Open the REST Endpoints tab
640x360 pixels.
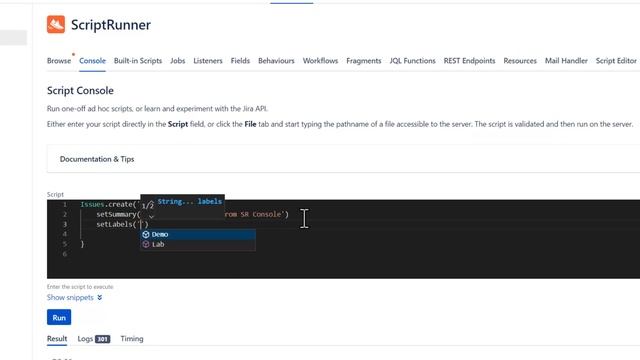pyautogui.click(x=469, y=61)
